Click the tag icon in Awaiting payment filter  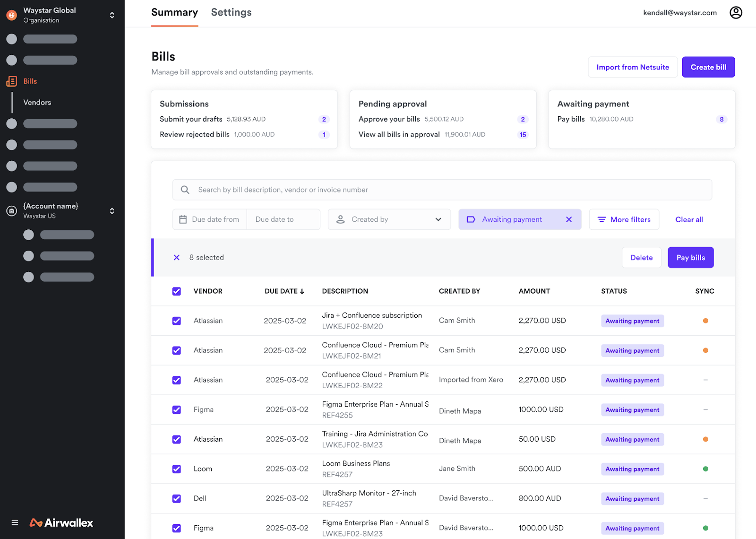pyautogui.click(x=471, y=219)
